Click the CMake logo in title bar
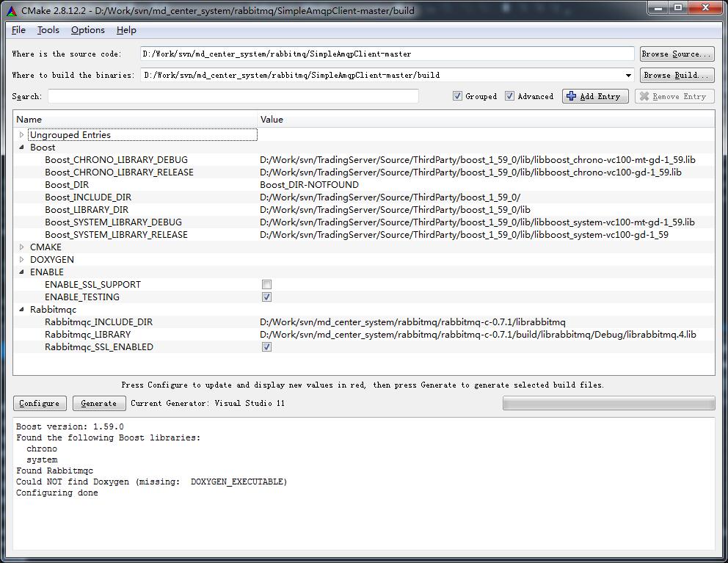The width and height of the screenshot is (728, 563). (12, 10)
